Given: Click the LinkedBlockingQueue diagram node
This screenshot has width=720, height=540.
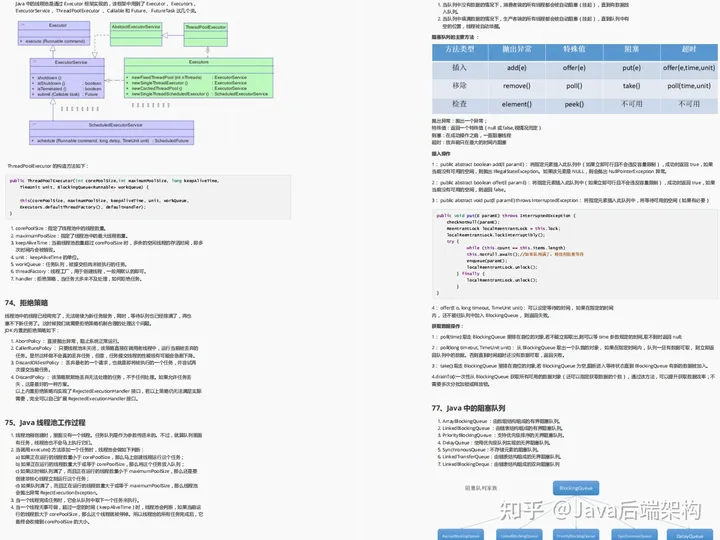Looking at the screenshot, I should click(519, 535).
